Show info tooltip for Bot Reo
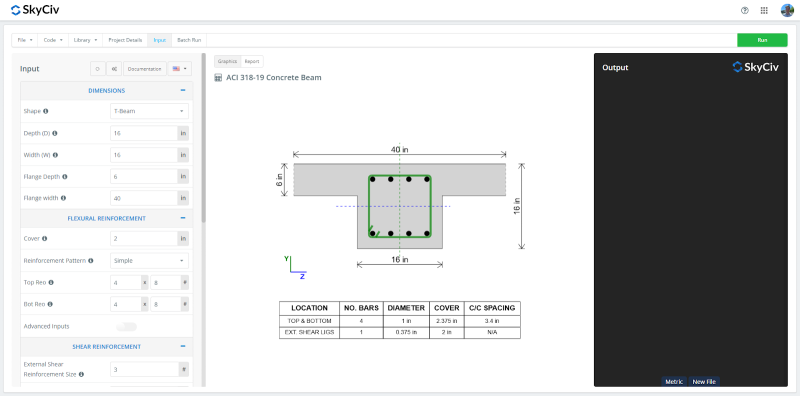The width and height of the screenshot is (800, 396). click(50, 304)
